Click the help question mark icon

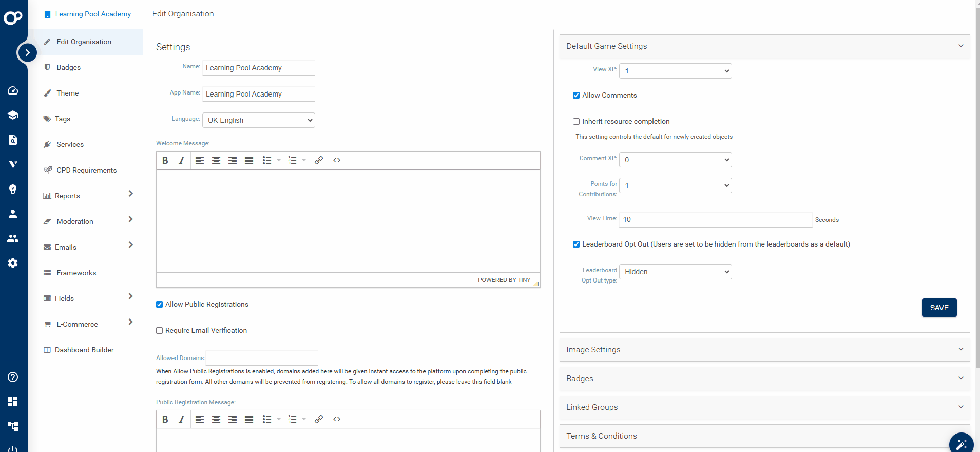(13, 377)
